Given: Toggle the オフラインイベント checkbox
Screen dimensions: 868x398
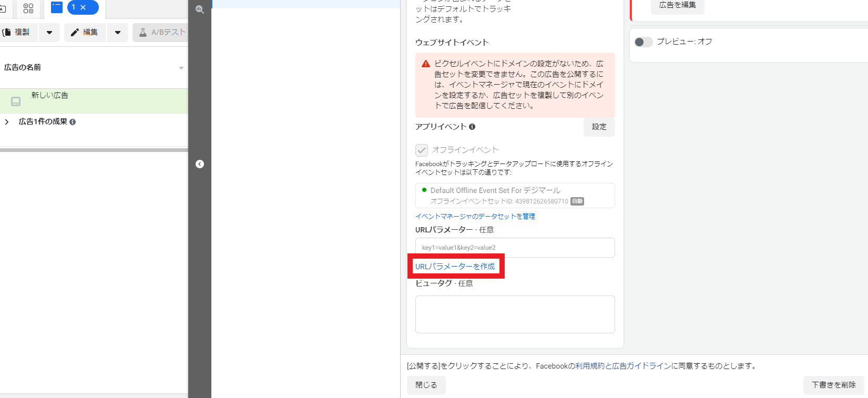Looking at the screenshot, I should [x=422, y=150].
